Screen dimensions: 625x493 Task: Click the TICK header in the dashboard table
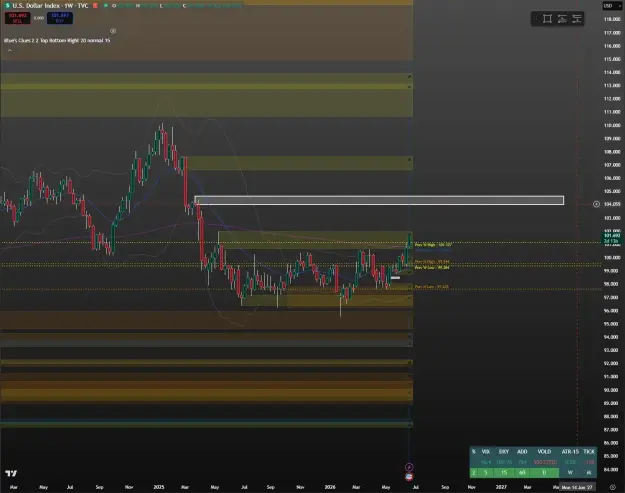pyautogui.click(x=589, y=452)
